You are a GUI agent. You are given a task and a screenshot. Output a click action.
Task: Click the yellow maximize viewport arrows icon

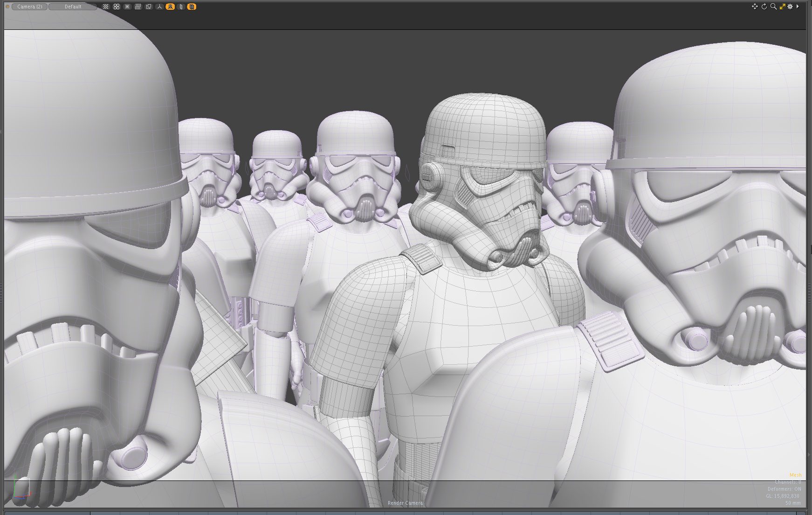click(782, 7)
